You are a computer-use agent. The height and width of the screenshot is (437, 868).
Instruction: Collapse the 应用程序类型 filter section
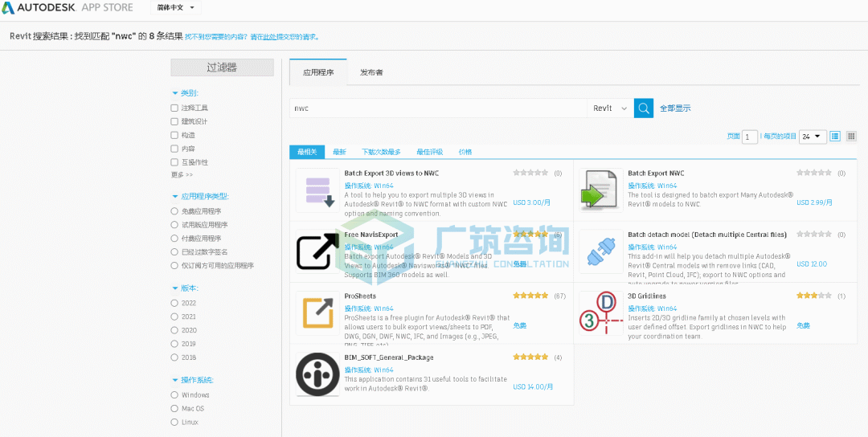pyautogui.click(x=200, y=196)
